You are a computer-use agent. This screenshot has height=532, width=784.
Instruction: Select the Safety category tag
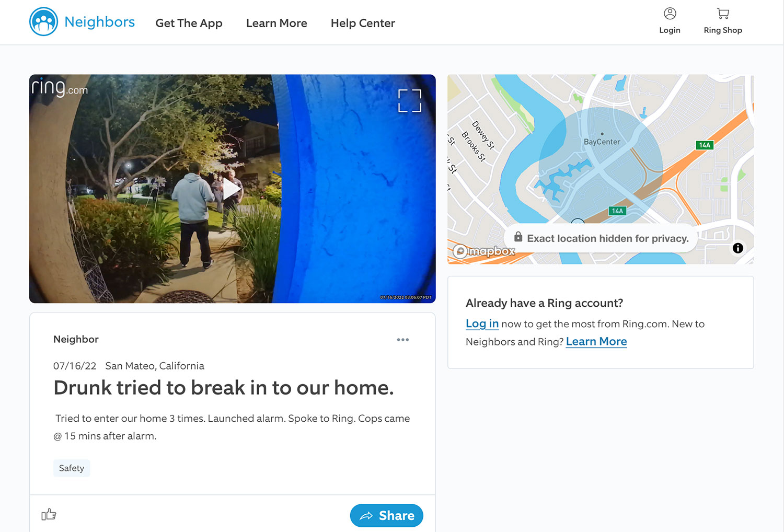point(72,468)
